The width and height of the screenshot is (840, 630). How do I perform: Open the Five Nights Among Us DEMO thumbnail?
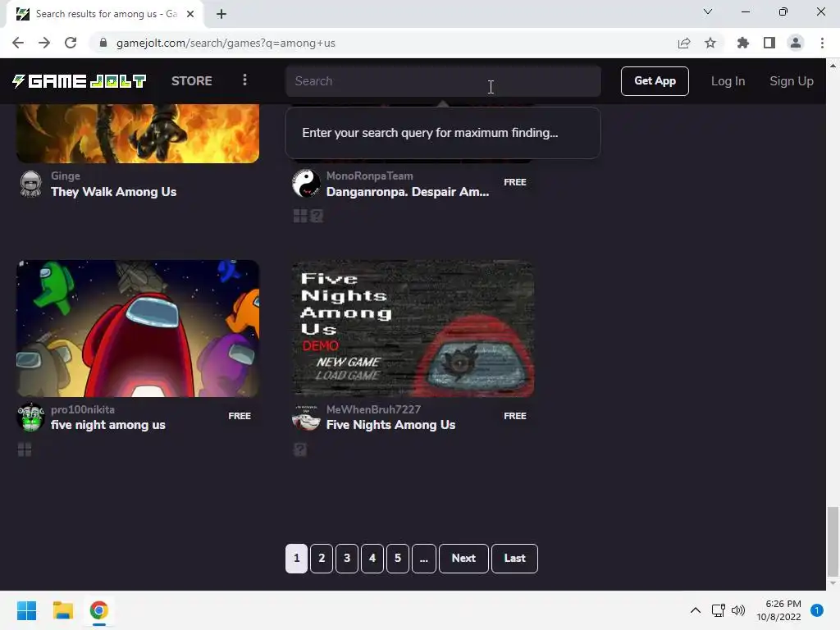pos(413,328)
